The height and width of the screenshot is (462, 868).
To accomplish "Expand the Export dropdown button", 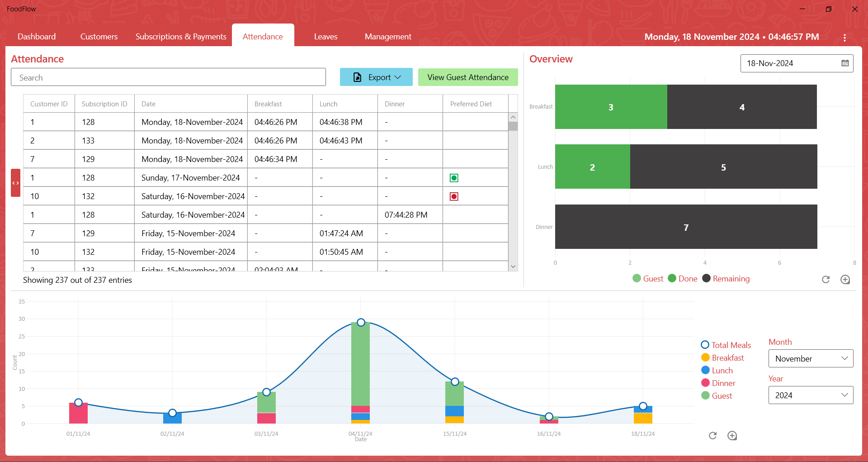I will [x=376, y=77].
